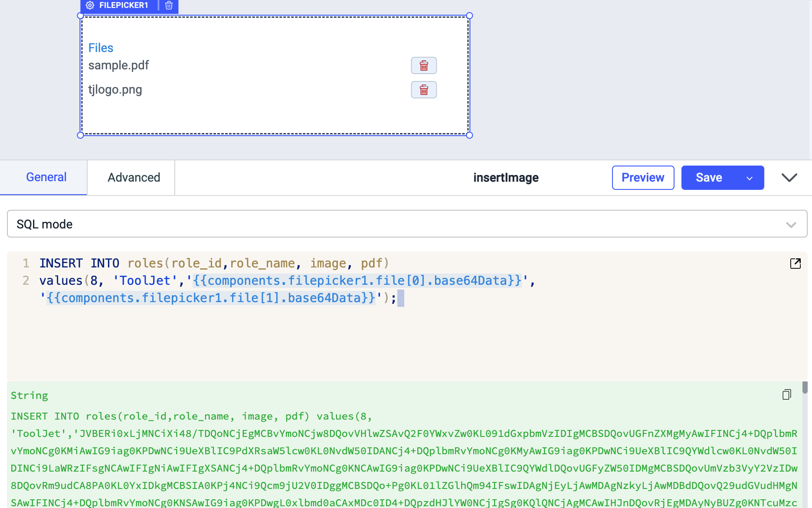
Task: Click the bottom-right resize handle of filepicker
Action: [469, 135]
